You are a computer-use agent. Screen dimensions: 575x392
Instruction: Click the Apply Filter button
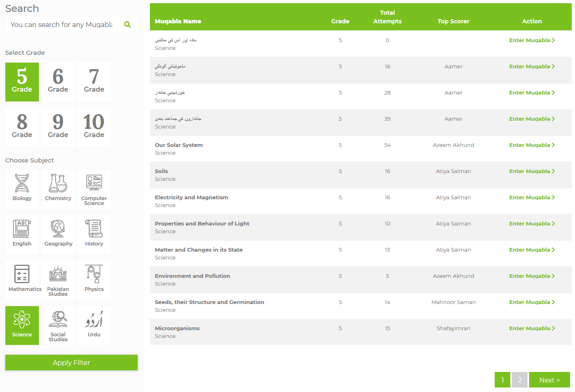pos(71,363)
